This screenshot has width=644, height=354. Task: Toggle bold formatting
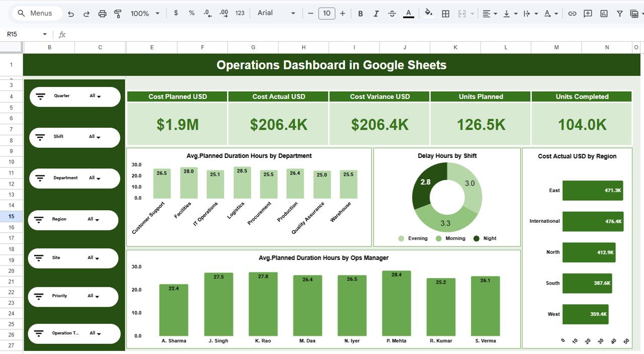[x=360, y=14]
